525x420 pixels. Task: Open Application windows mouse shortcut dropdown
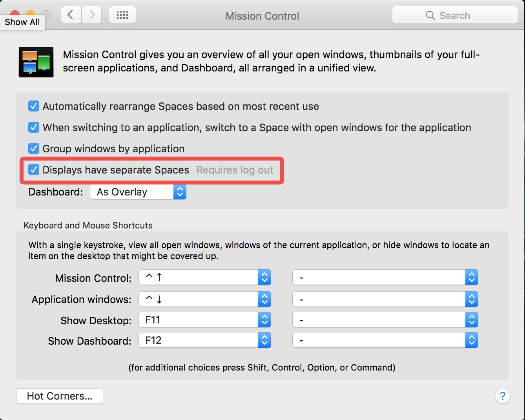(385, 299)
